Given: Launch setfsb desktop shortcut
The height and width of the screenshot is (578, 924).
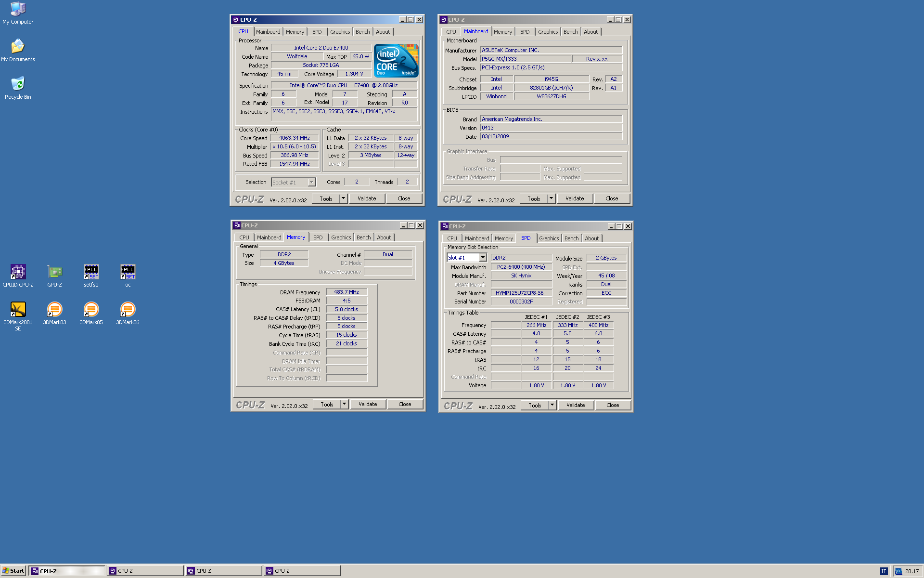Looking at the screenshot, I should [91, 276].
